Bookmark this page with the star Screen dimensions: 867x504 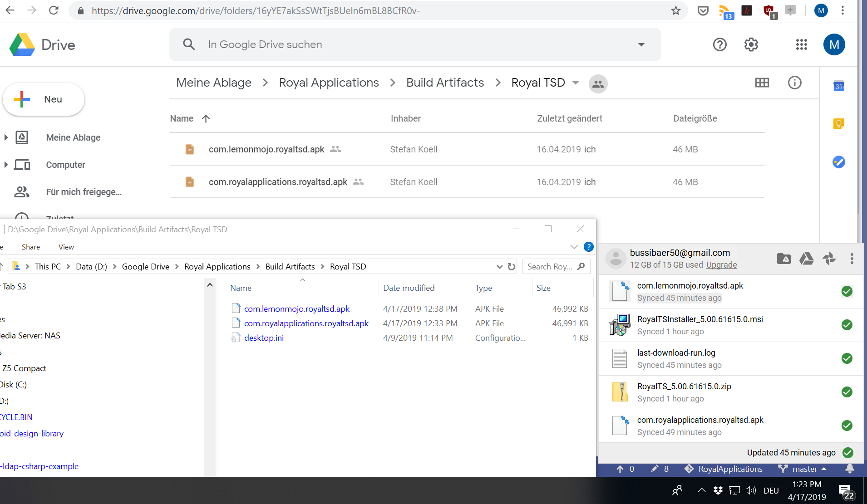pyautogui.click(x=676, y=10)
